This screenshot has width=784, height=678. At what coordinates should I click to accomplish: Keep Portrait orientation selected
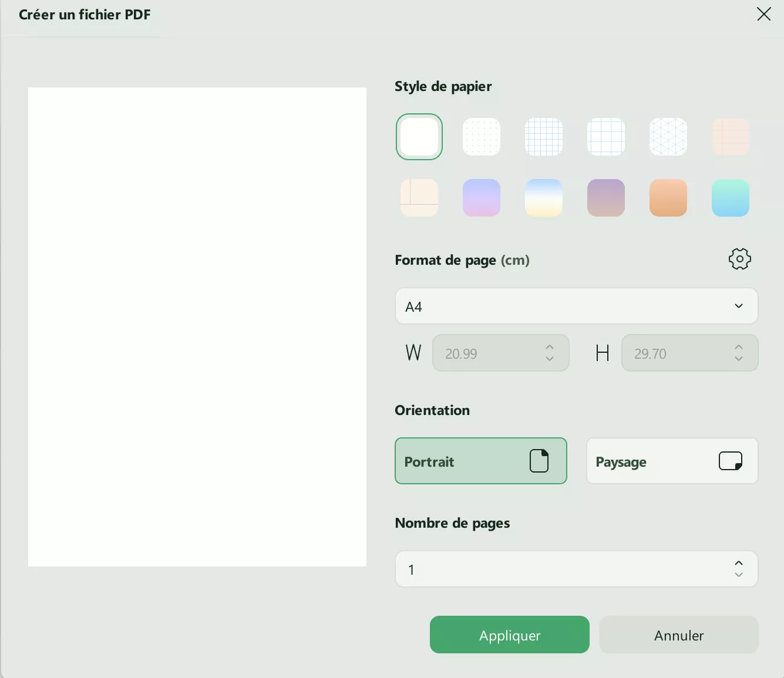(481, 461)
